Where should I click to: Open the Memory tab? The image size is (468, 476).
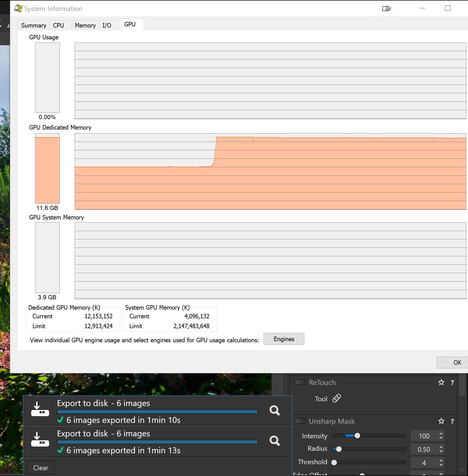(85, 25)
